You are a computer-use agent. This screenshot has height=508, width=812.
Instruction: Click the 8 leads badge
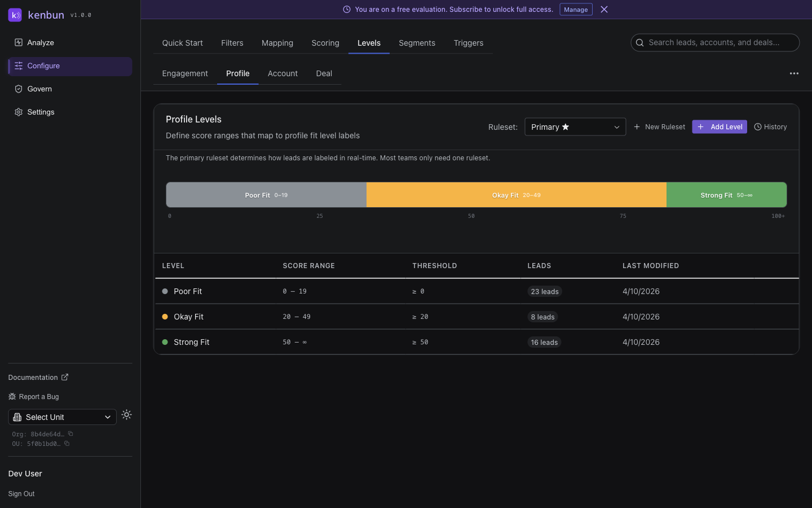542,317
